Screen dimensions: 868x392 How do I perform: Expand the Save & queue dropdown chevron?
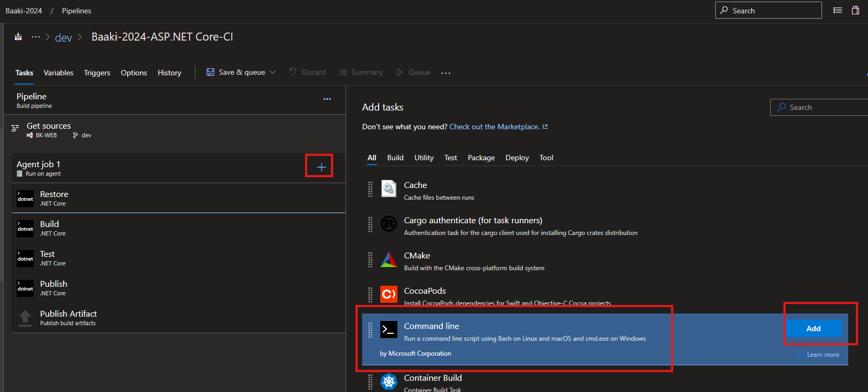click(x=272, y=72)
